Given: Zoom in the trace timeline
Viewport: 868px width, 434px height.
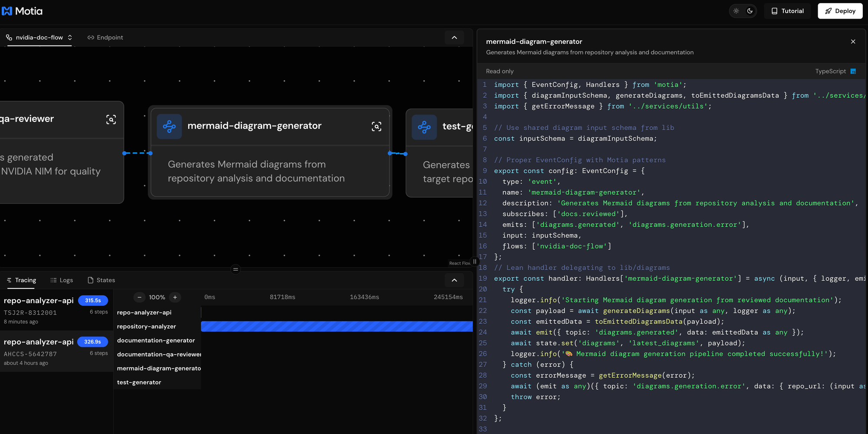Looking at the screenshot, I should pyautogui.click(x=175, y=297).
